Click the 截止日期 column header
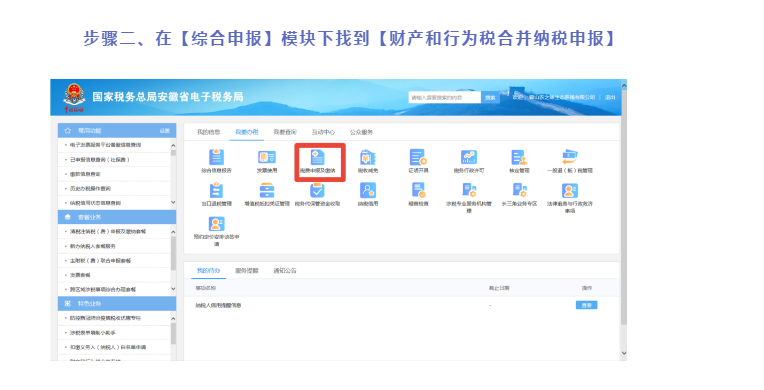The image size is (764, 390). pyautogui.click(x=499, y=288)
